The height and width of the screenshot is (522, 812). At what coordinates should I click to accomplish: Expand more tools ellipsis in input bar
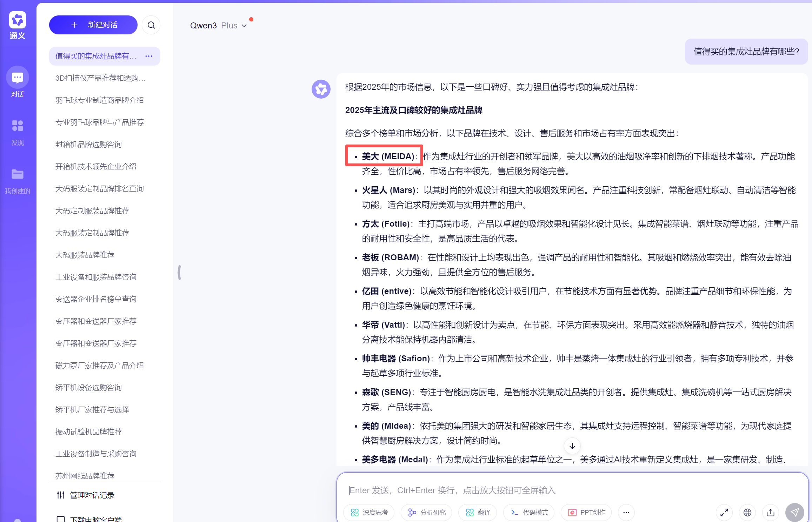coord(626,513)
